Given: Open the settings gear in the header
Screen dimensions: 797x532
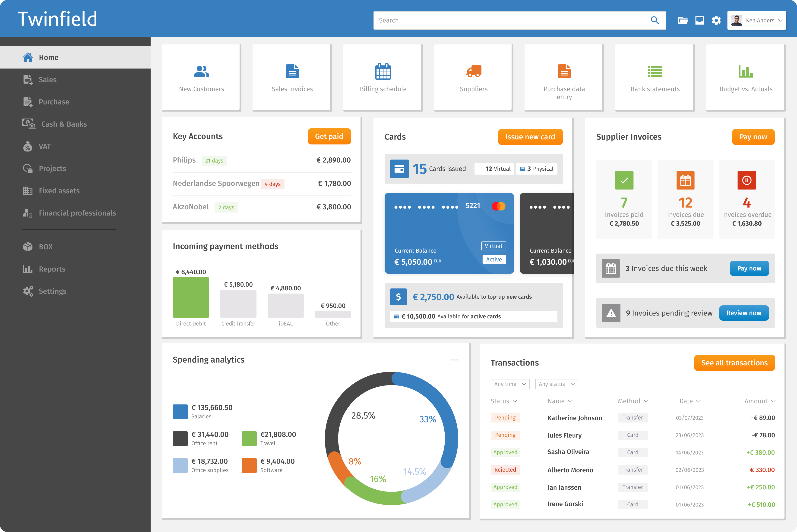Looking at the screenshot, I should (x=716, y=20).
